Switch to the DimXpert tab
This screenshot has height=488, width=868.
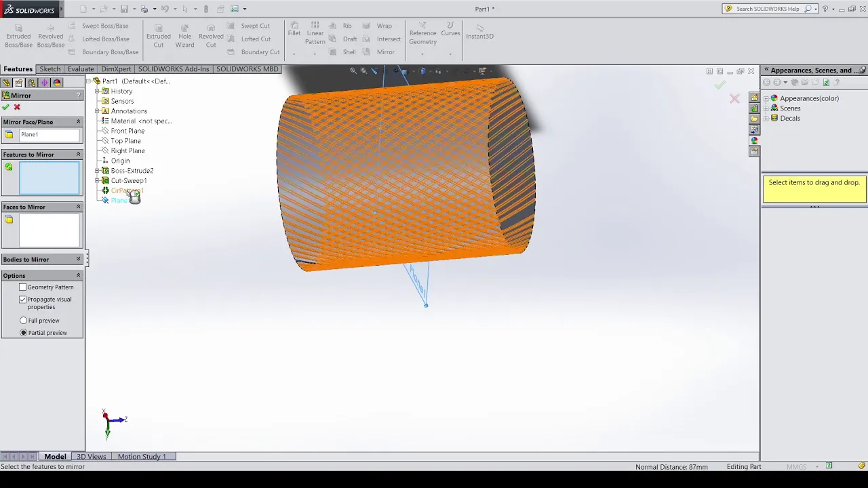click(116, 69)
